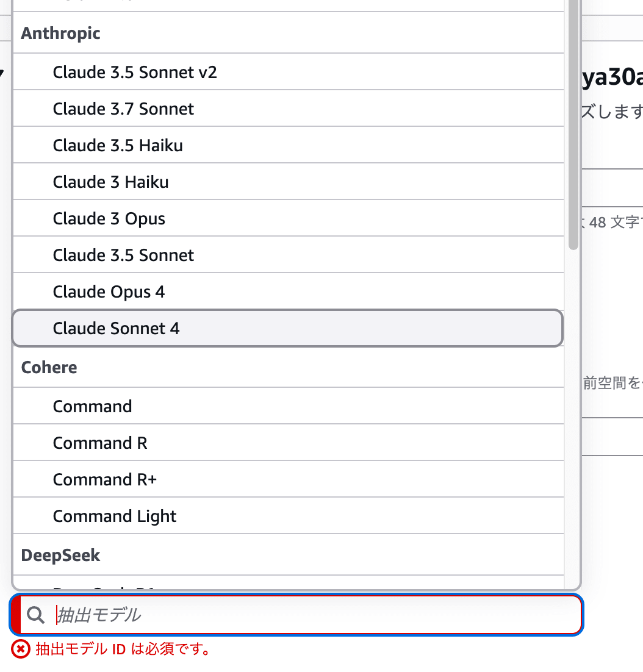Select Claude 3.5 Sonnet v2 option
Image resolution: width=643 pixels, height=672 pixels.
coord(135,73)
